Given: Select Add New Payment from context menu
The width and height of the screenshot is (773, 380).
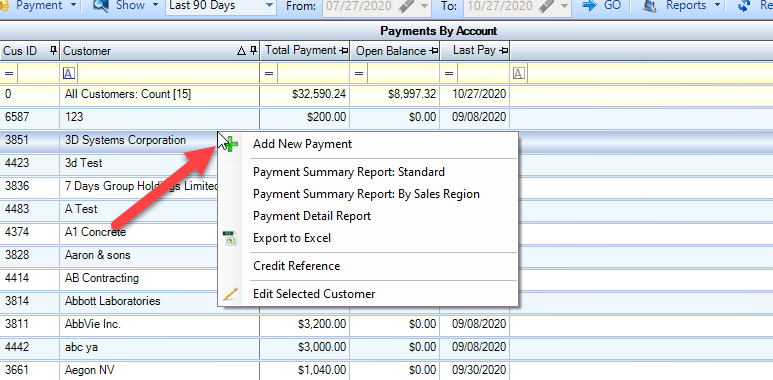Looking at the screenshot, I should (x=368, y=144).
